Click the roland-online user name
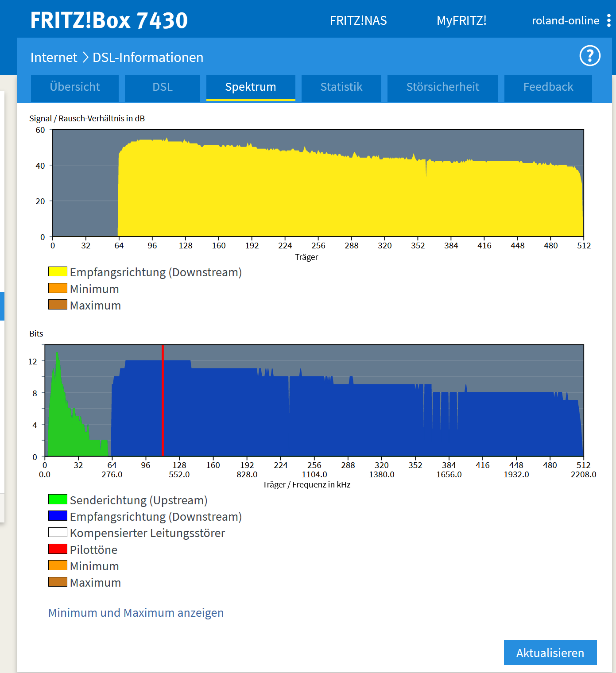This screenshot has width=616, height=673. pos(565,21)
